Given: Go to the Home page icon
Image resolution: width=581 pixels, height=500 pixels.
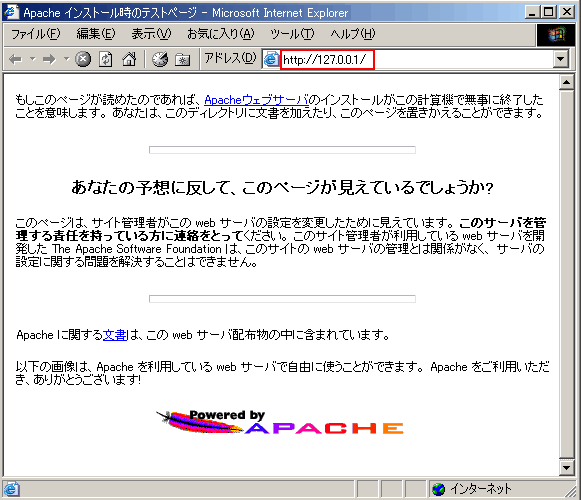Looking at the screenshot, I should 129,59.
